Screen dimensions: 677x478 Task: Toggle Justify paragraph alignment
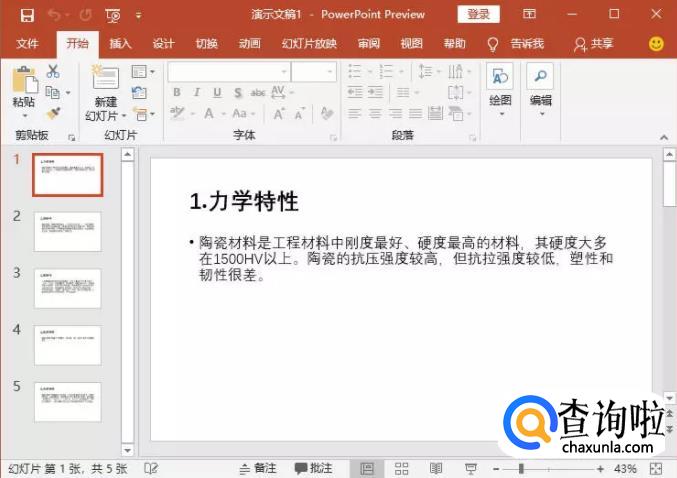coord(415,114)
